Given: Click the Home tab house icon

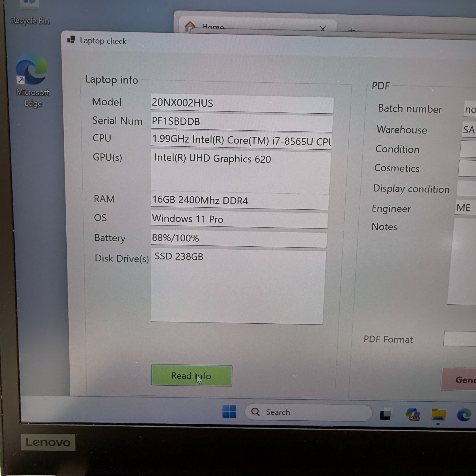Looking at the screenshot, I should [190, 26].
